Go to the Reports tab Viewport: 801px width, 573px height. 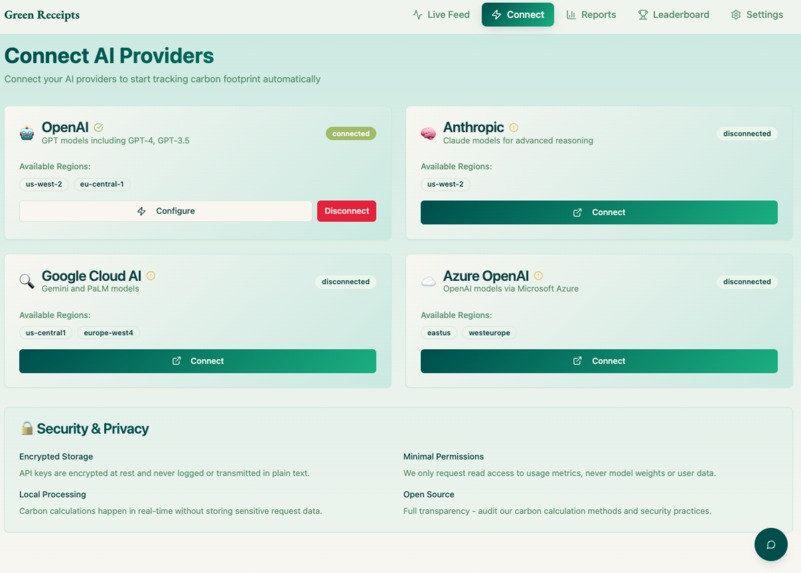coord(591,15)
